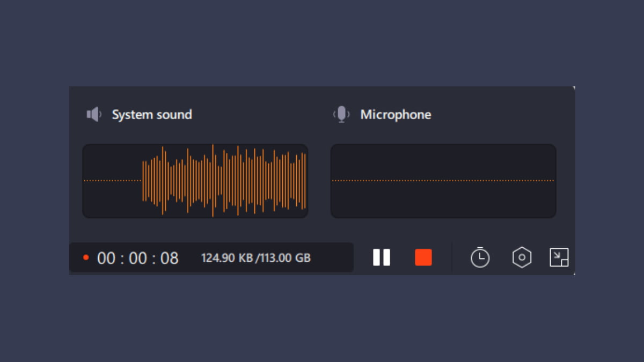Viewport: 644px width, 362px height.
Task: Pause the ongoing recording
Action: 382,257
